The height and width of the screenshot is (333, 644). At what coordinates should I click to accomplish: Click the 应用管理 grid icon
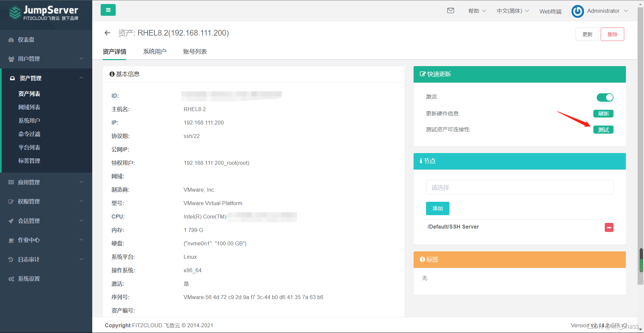(11, 182)
